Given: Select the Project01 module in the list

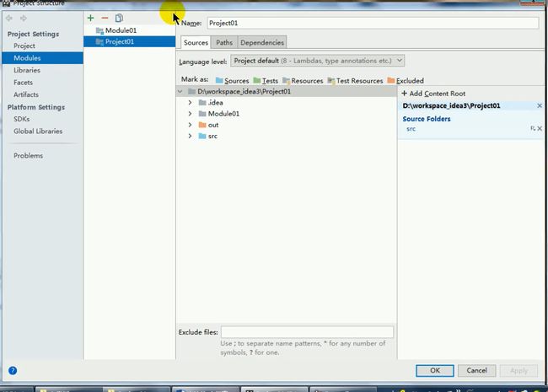Looking at the screenshot, I should coord(130,41).
